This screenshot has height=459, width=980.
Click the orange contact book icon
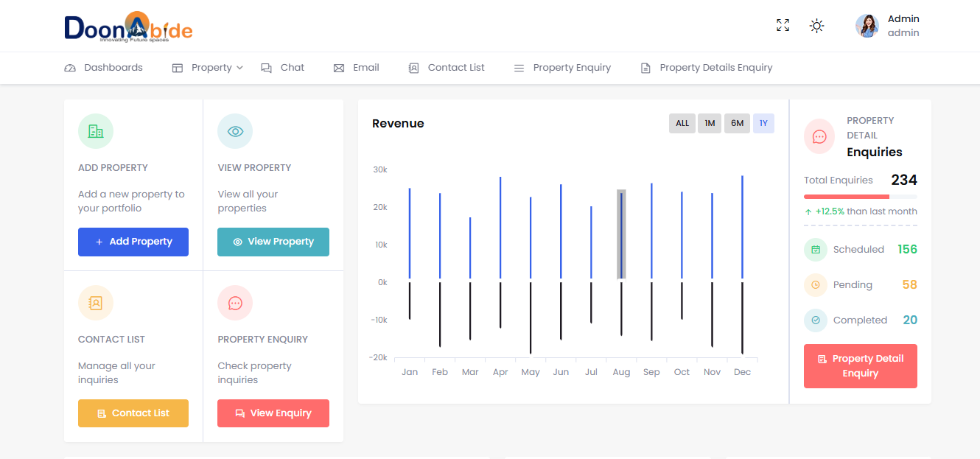96,303
